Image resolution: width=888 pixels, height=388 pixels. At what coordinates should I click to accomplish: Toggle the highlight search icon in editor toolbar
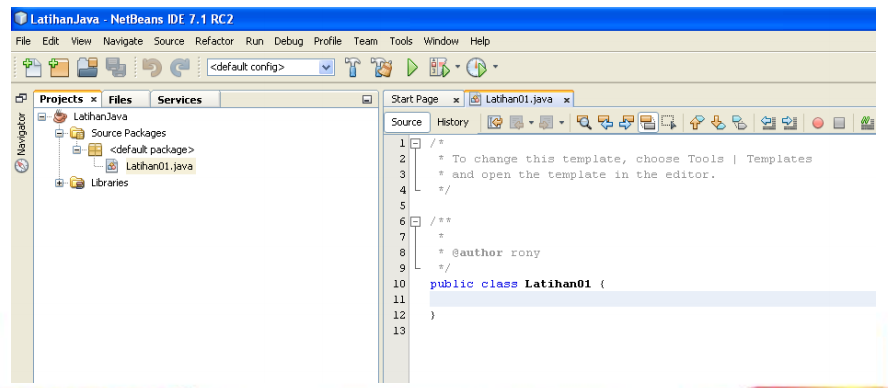647,122
